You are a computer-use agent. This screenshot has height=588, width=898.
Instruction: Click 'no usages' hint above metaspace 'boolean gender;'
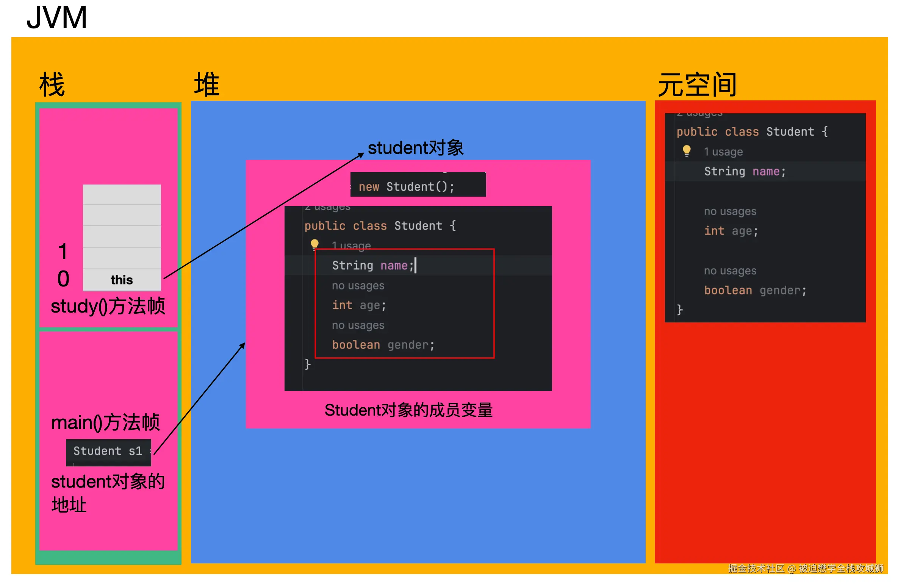[x=730, y=271]
